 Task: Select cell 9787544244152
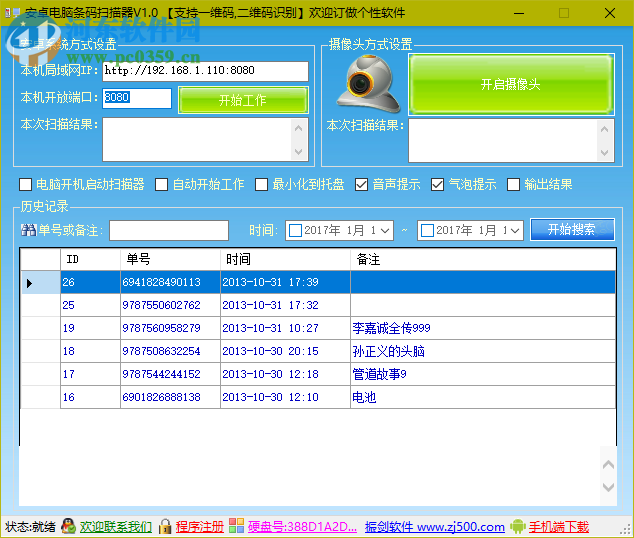[170, 374]
